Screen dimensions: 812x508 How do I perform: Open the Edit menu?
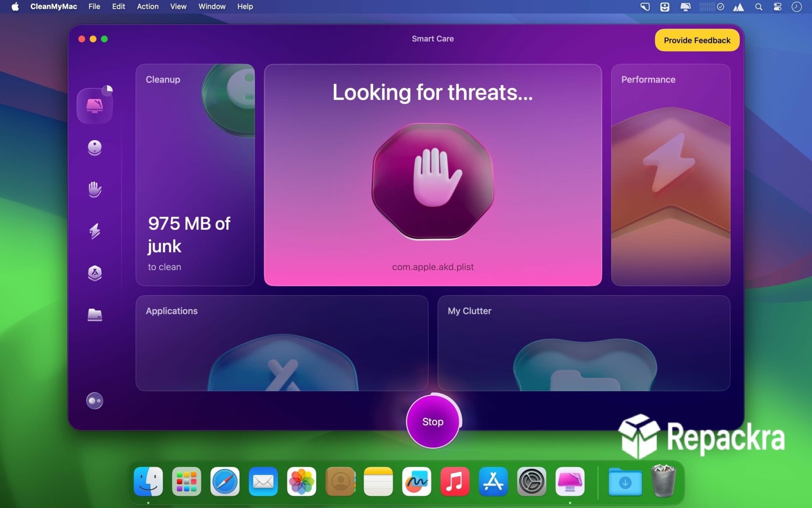point(118,6)
